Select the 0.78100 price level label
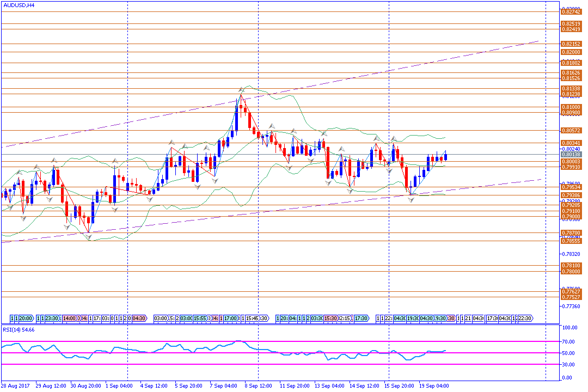This screenshot has width=588, height=392. coord(571,266)
